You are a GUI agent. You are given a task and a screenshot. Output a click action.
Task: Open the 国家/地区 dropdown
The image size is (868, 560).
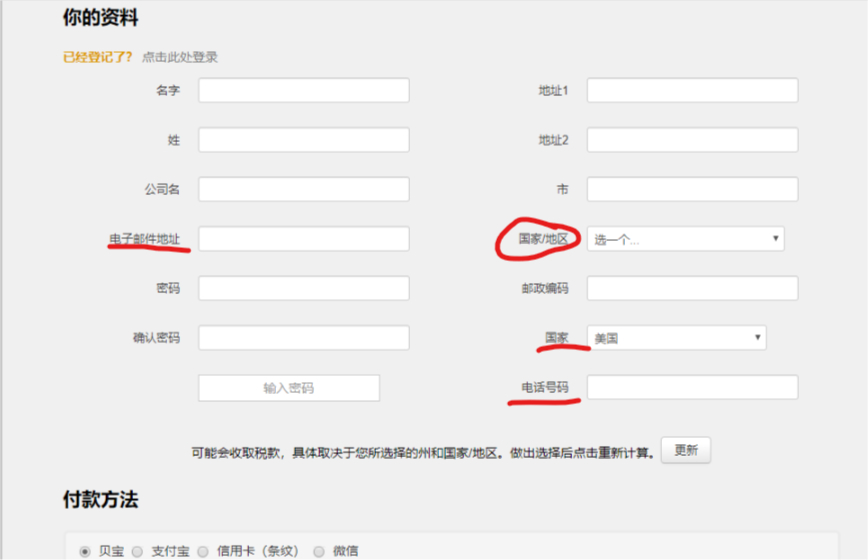[x=685, y=239]
